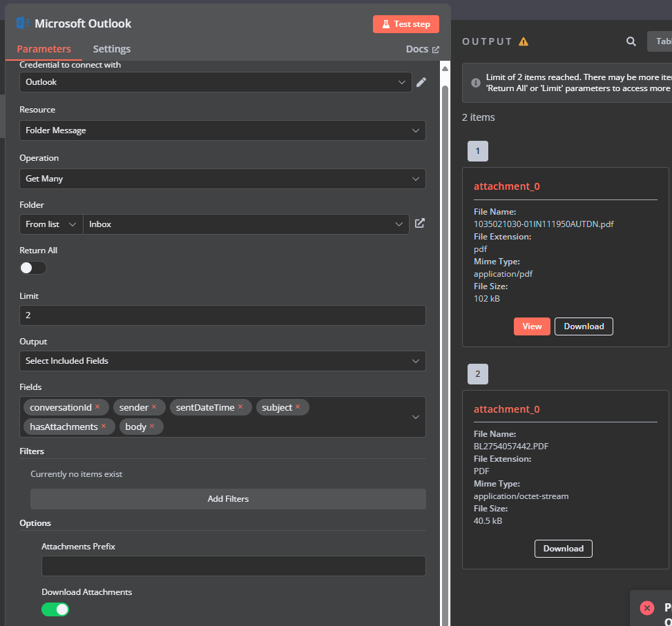Open the Credential Outlook dropdown
The image size is (672, 626).
(215, 82)
